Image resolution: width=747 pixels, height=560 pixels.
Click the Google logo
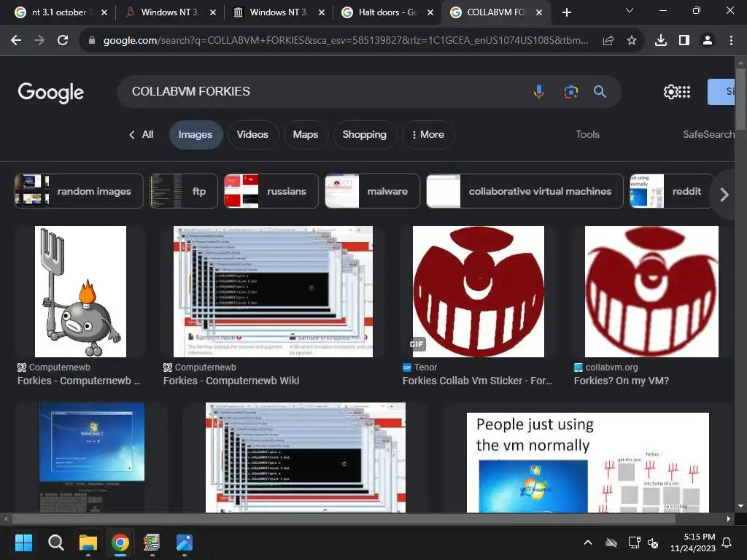pos(51,93)
